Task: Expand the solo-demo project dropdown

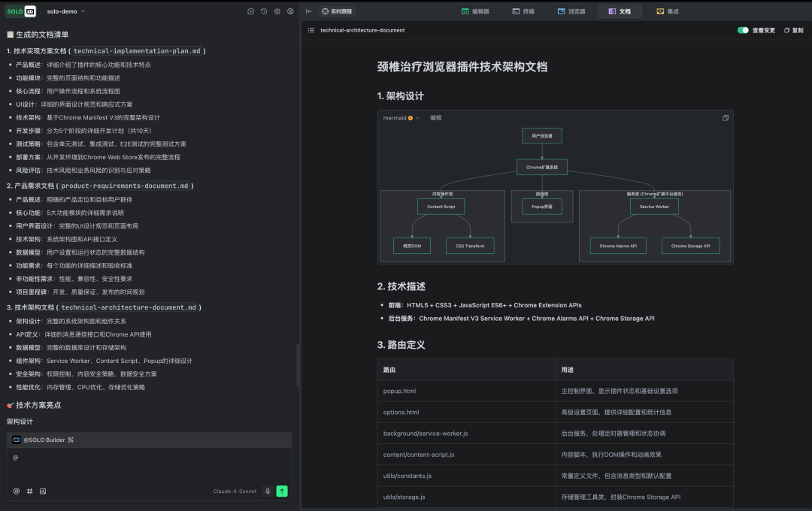Action: point(66,11)
